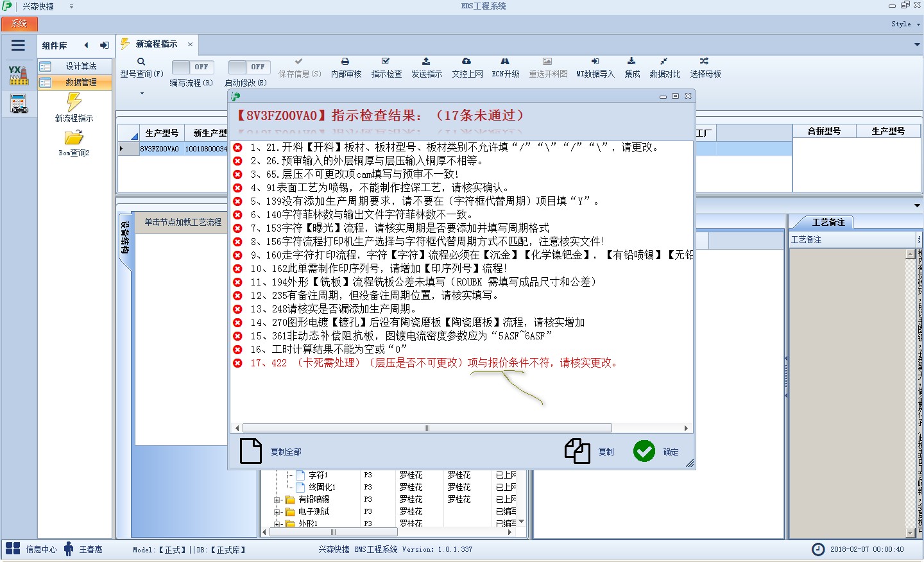
Task: Open the Style dropdown at top right
Action: pyautogui.click(x=905, y=24)
